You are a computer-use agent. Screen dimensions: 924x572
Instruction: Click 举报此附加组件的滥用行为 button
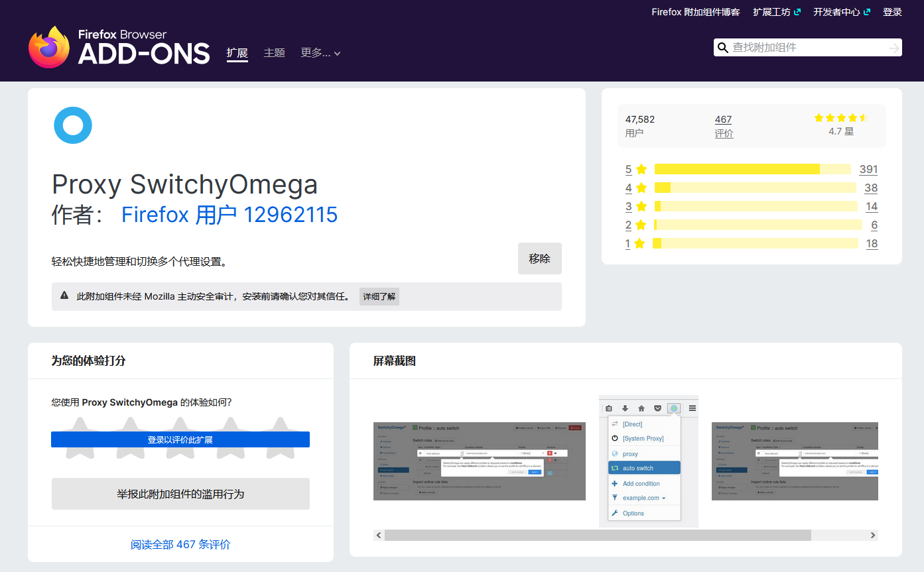click(x=180, y=494)
